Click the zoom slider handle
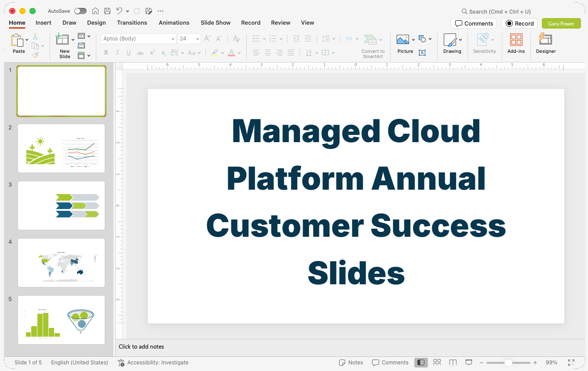Image resolution: width=588 pixels, height=371 pixels. pos(508,363)
